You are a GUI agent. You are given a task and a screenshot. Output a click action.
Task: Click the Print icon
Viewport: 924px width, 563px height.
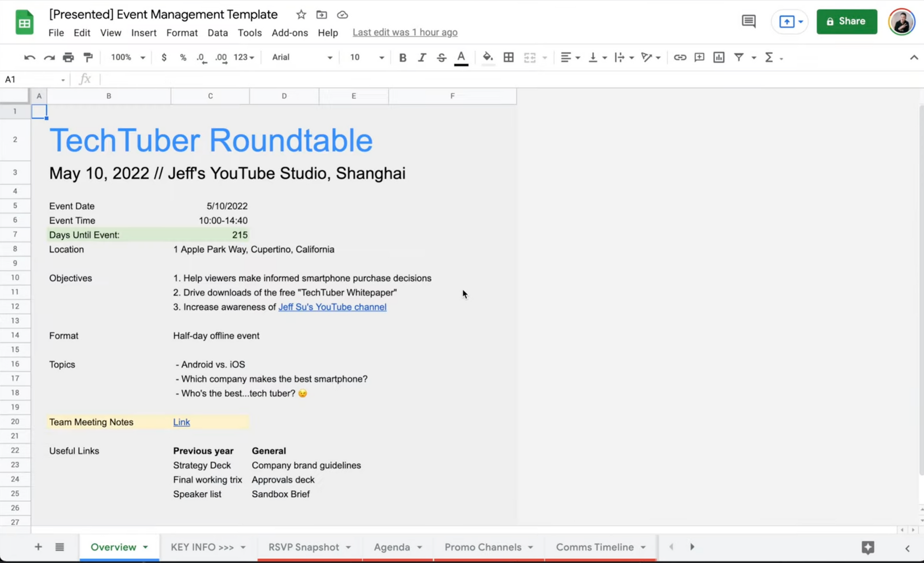[68, 57]
